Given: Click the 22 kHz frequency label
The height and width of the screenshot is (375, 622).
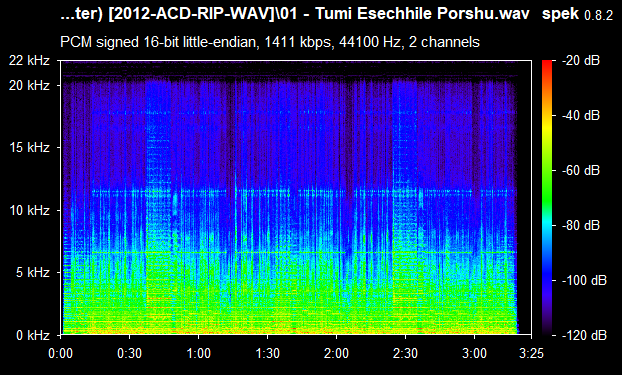Looking at the screenshot, I should 30,61.
